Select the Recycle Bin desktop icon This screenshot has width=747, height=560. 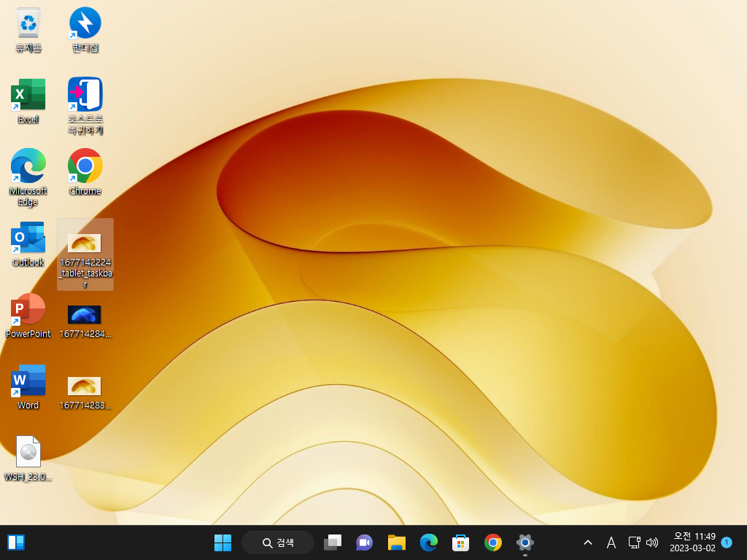tap(28, 29)
